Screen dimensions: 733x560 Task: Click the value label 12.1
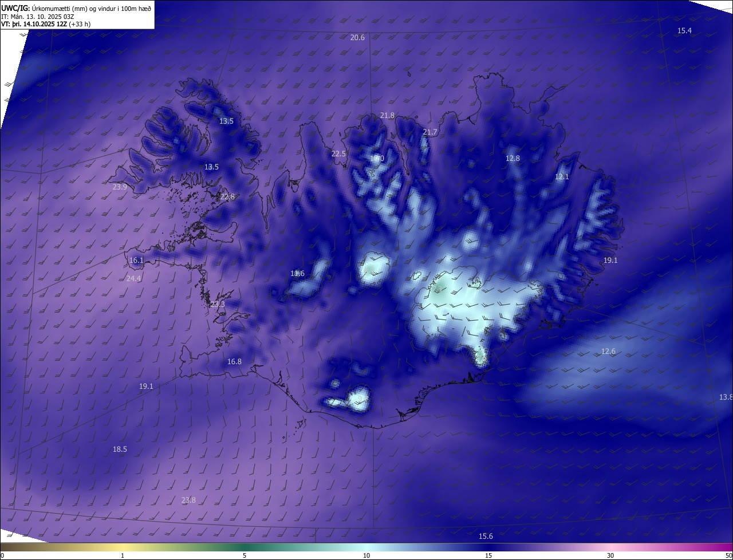[x=562, y=176]
